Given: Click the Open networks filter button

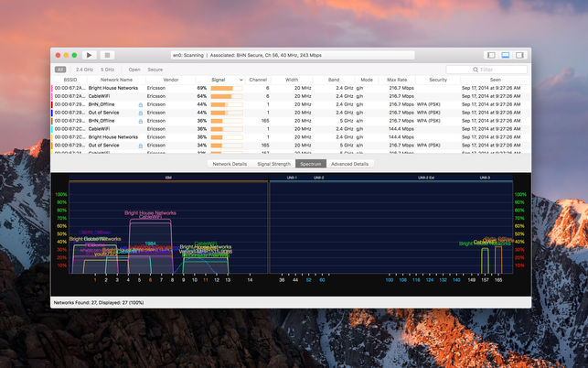Looking at the screenshot, I should 134,70.
